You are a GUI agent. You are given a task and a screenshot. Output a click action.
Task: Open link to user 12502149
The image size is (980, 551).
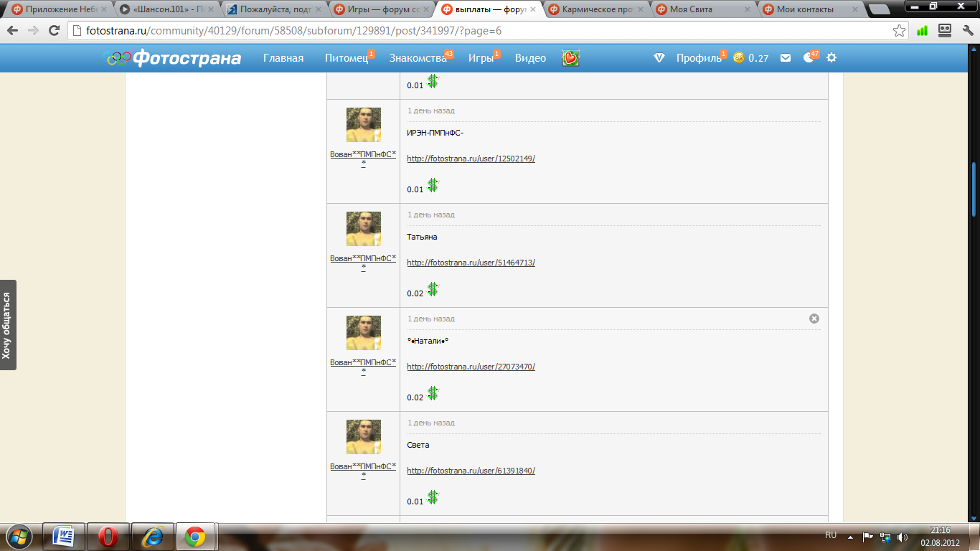471,159
